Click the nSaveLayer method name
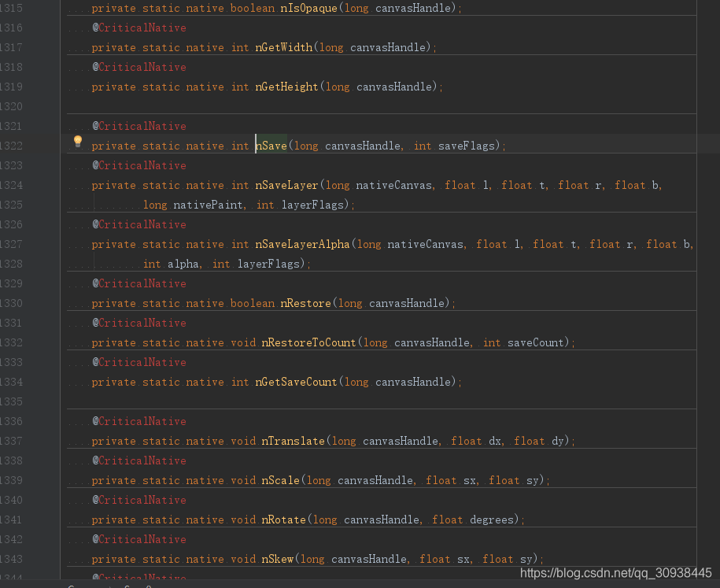The width and height of the screenshot is (720, 588). click(x=287, y=185)
